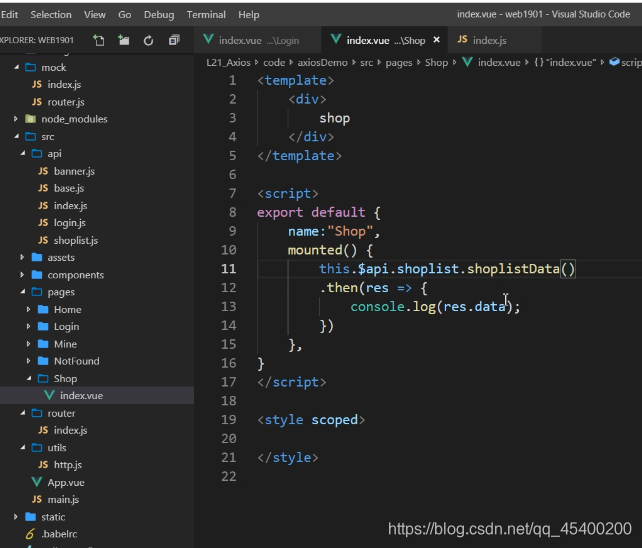Click the babel icon beside .babelrc
Viewport: 642px width, 548px height.
(30, 534)
